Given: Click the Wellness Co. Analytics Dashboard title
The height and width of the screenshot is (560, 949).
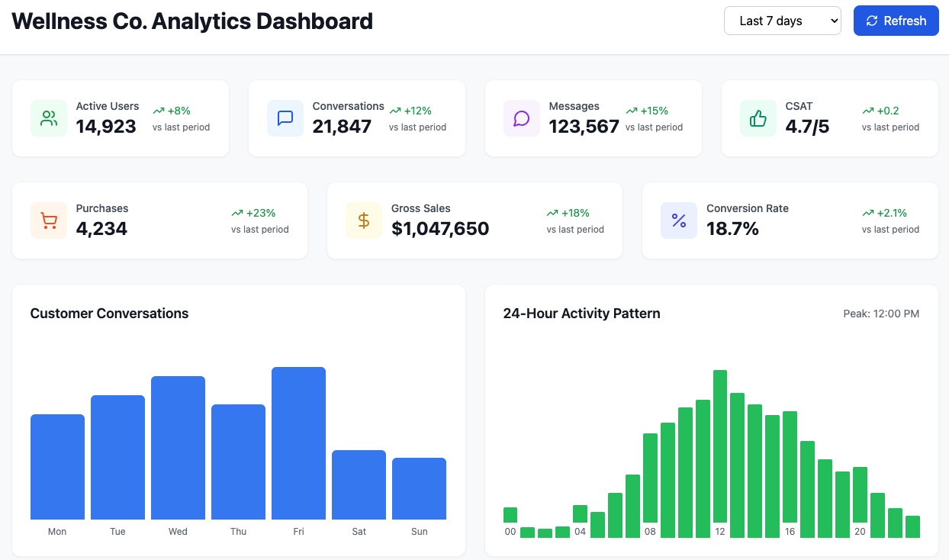Looking at the screenshot, I should coord(192,21).
